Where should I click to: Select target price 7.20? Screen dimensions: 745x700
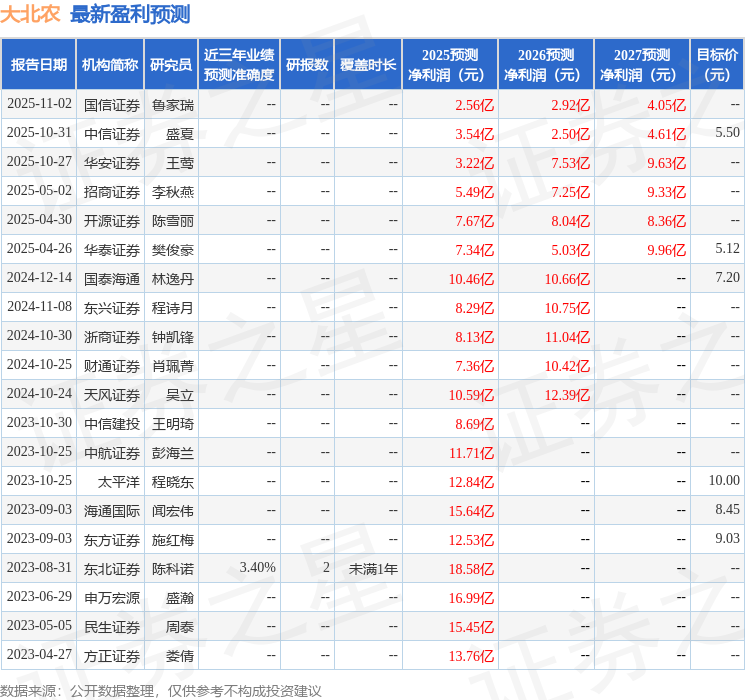[727, 278]
